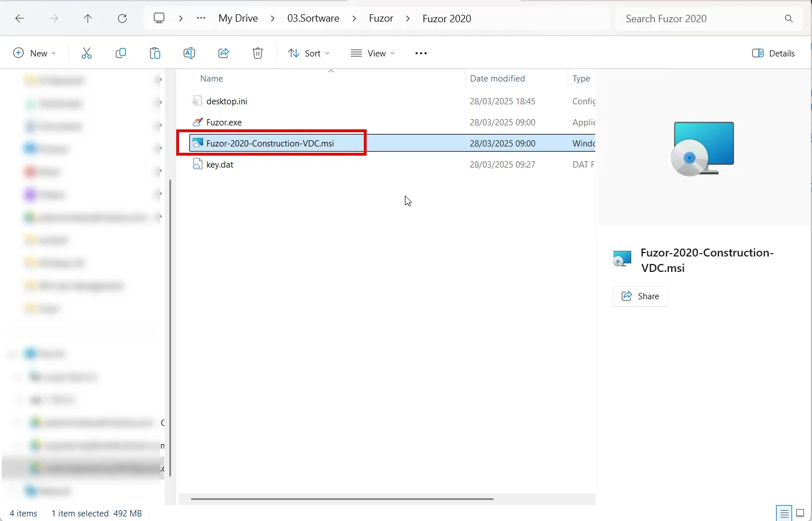Click the Share icon in the toolbar
Image resolution: width=812 pixels, height=521 pixels.
point(224,53)
